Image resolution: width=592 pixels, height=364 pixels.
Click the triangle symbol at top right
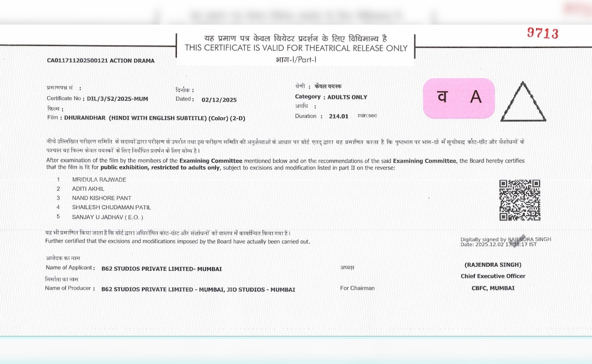[x=523, y=103]
